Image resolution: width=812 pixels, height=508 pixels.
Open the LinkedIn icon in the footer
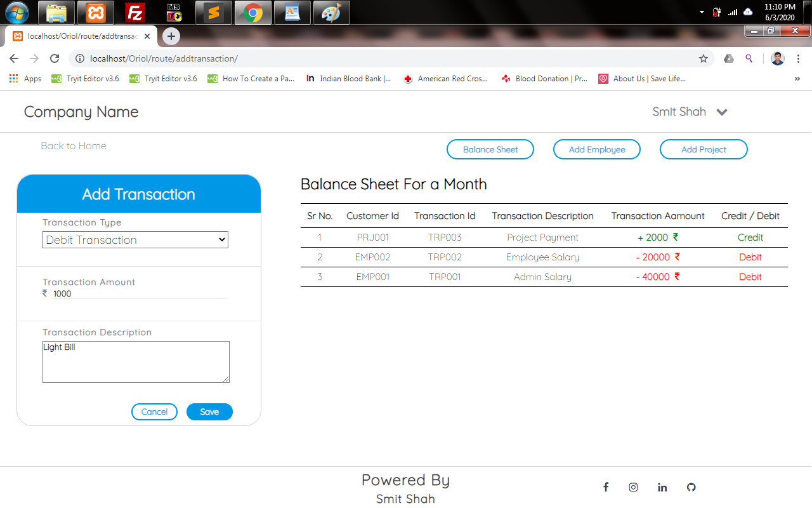pos(662,487)
